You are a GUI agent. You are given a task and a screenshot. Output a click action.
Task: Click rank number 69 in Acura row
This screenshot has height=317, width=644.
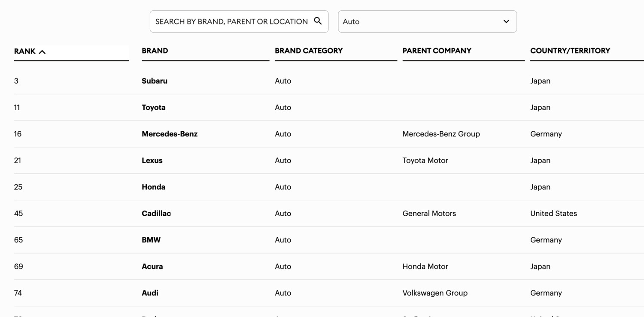pos(18,266)
